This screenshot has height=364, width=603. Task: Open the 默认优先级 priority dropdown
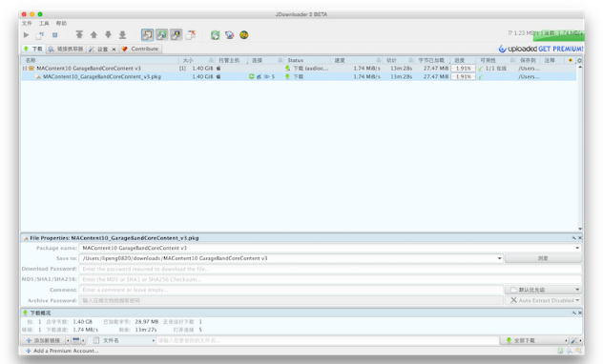coord(543,290)
